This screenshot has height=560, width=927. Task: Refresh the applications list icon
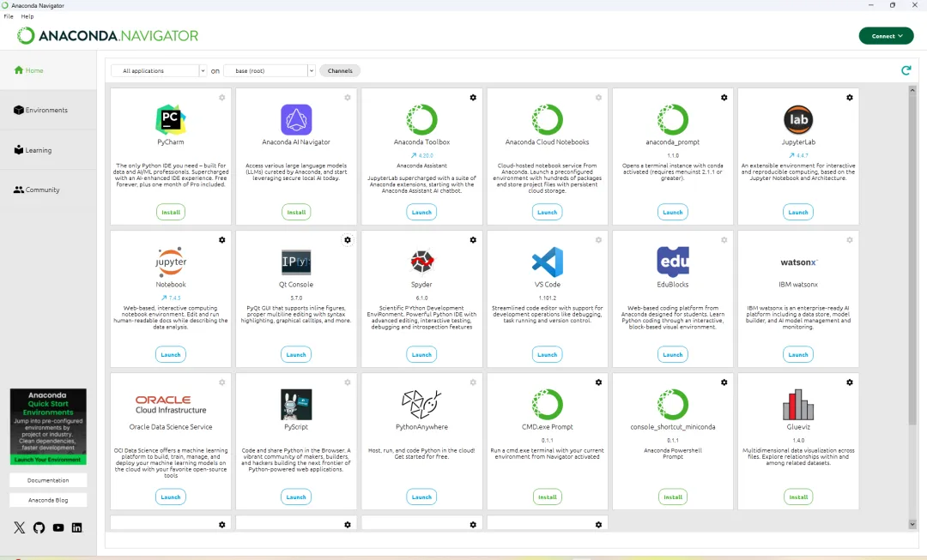906,70
